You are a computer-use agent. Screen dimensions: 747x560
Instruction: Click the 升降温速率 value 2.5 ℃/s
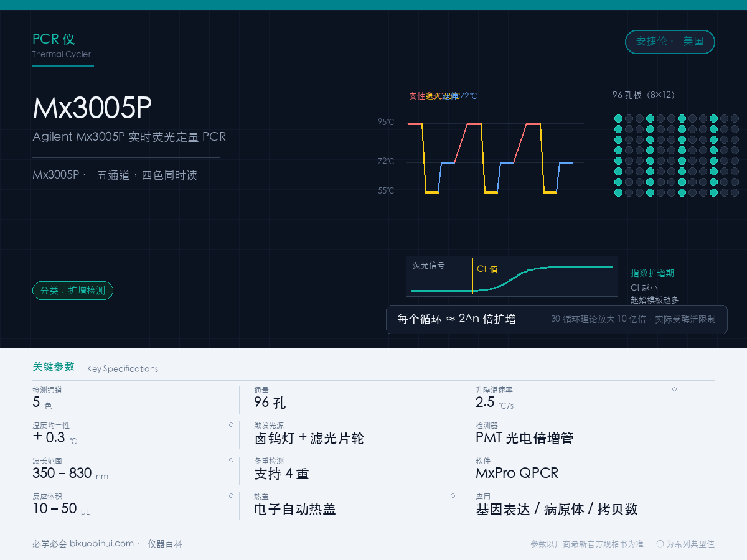[x=495, y=403]
